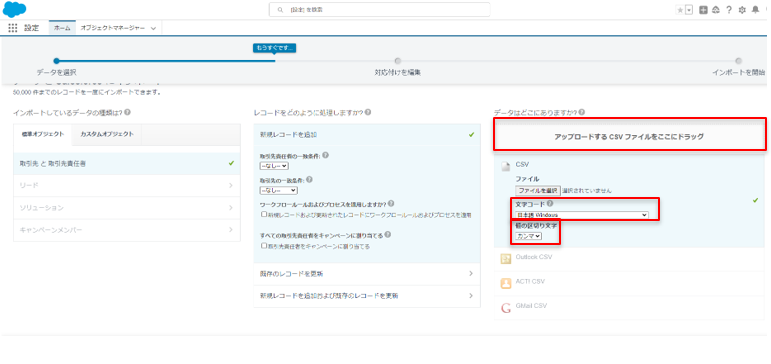Open the 取引先の一致条件 dropdown
Viewport: 771px width, 364px height.
click(278, 190)
